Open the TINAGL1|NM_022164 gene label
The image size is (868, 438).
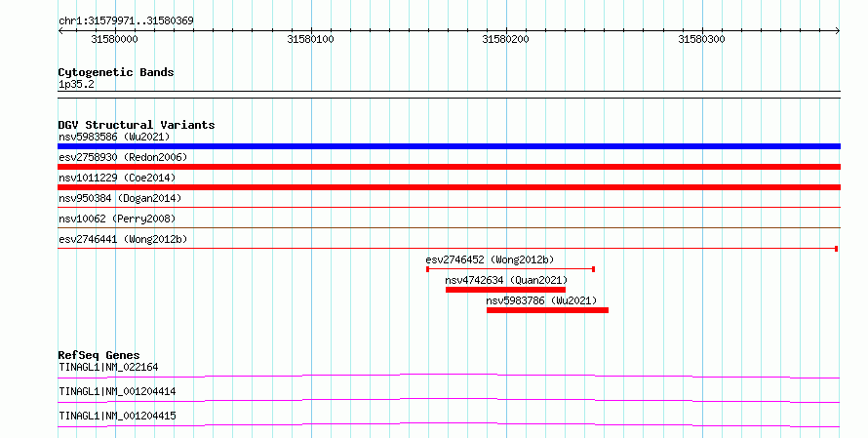click(x=108, y=367)
